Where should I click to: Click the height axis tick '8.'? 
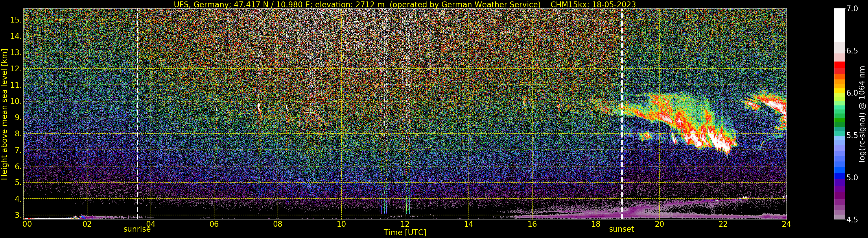[x=18, y=134]
